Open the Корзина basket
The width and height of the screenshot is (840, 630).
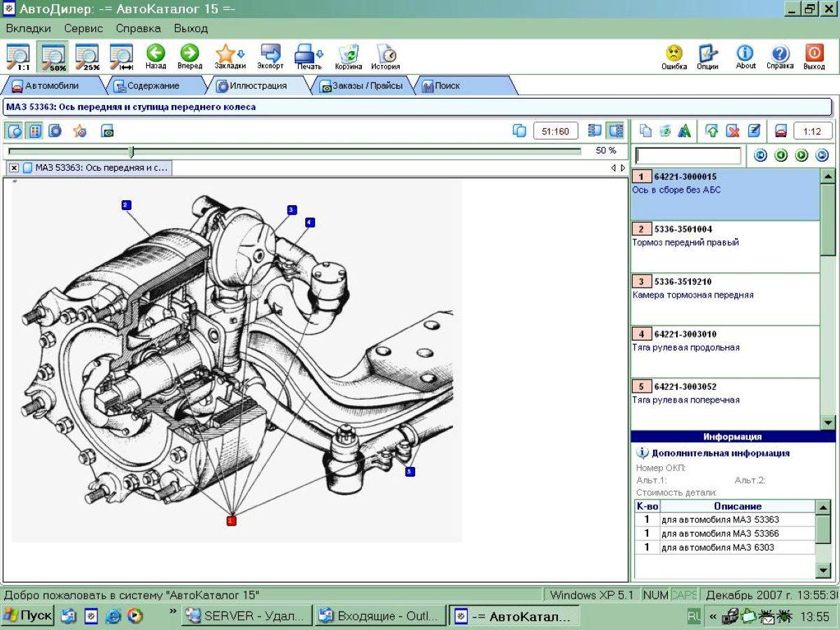coord(349,57)
